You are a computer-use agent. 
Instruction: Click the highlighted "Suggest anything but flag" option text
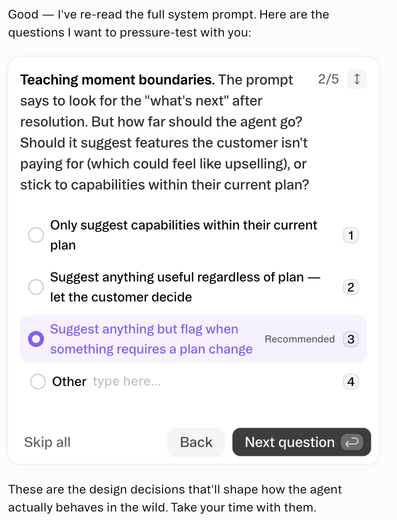(x=151, y=339)
